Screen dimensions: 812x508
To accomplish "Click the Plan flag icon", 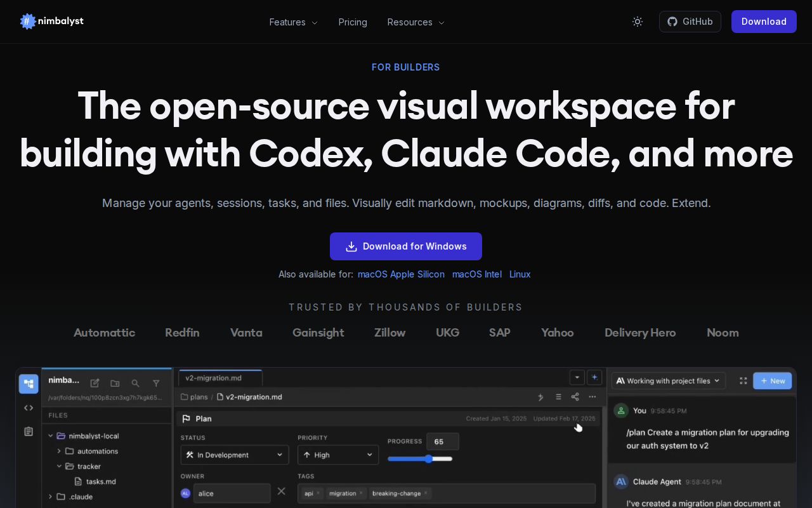I will 187,418.
